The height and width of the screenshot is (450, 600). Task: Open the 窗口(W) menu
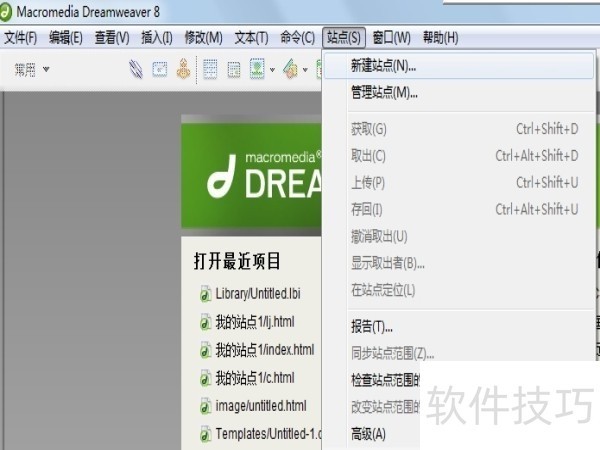(x=391, y=38)
